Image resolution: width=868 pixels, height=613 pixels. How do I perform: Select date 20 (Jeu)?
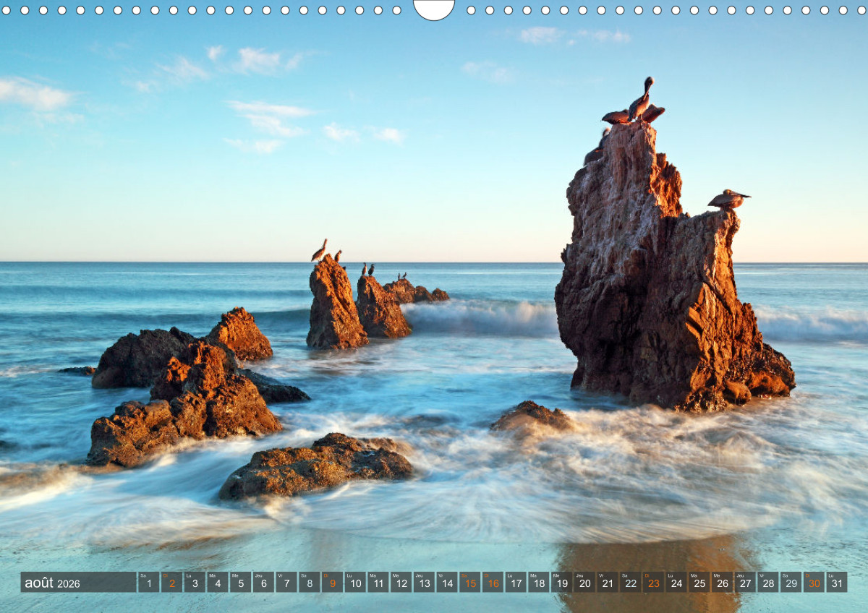(x=584, y=583)
